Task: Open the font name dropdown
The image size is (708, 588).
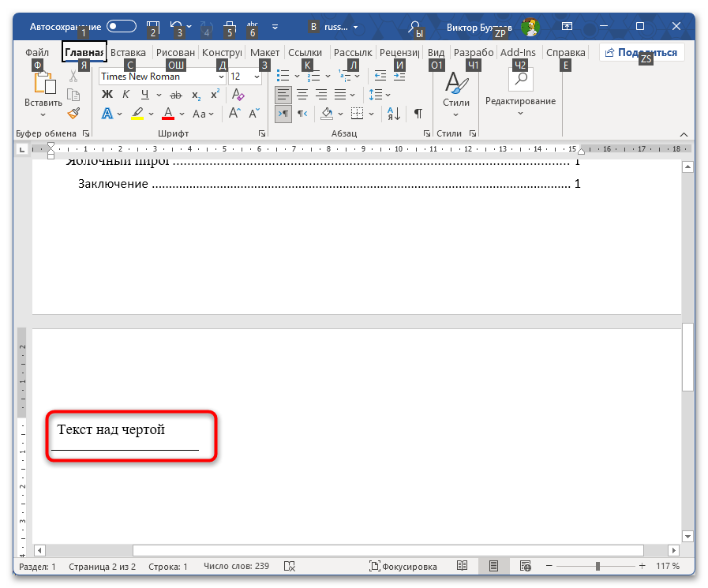Action: click(x=221, y=77)
